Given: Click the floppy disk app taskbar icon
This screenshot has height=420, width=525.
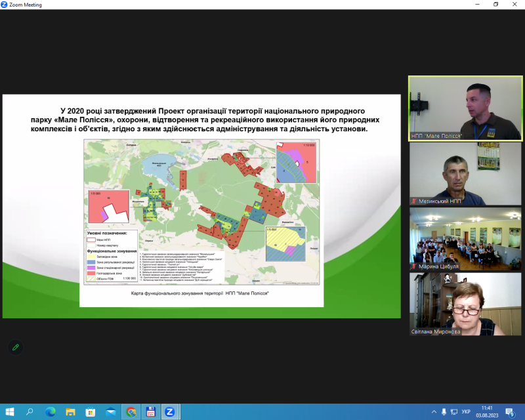Looking at the screenshot, I should 150,411.
